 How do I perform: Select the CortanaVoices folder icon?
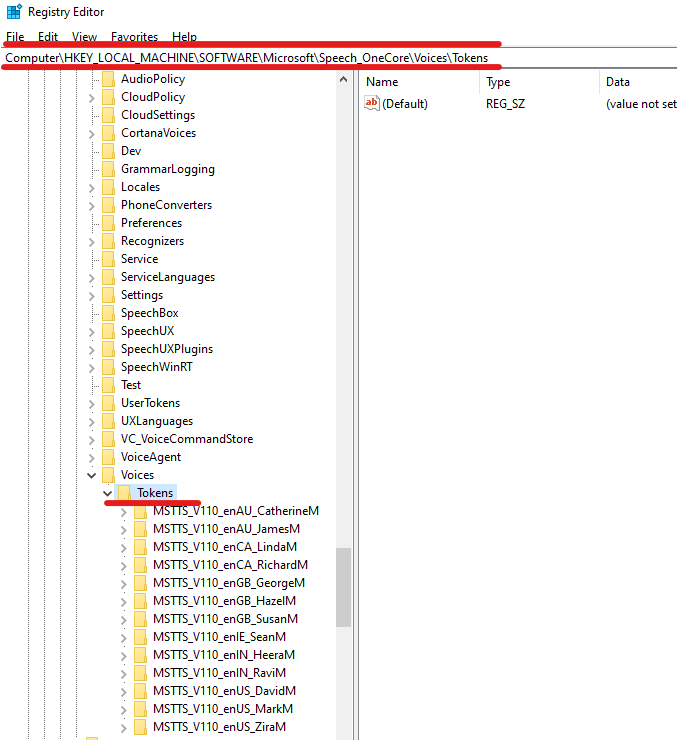pyautogui.click(x=109, y=133)
